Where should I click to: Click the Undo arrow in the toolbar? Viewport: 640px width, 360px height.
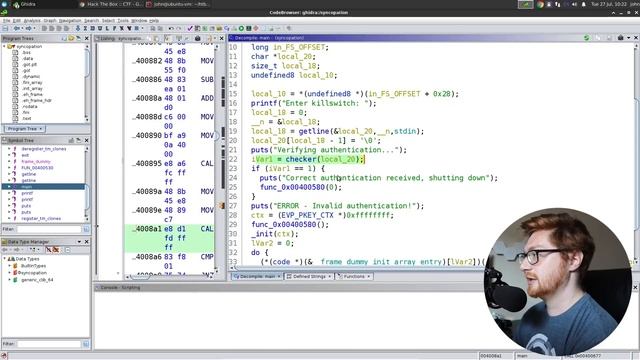[x=171, y=29]
